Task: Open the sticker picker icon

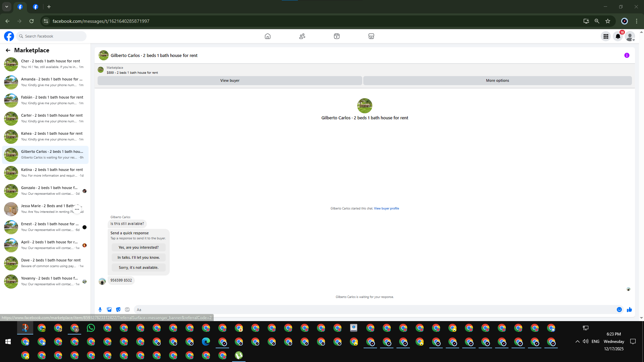Action: pos(118,309)
